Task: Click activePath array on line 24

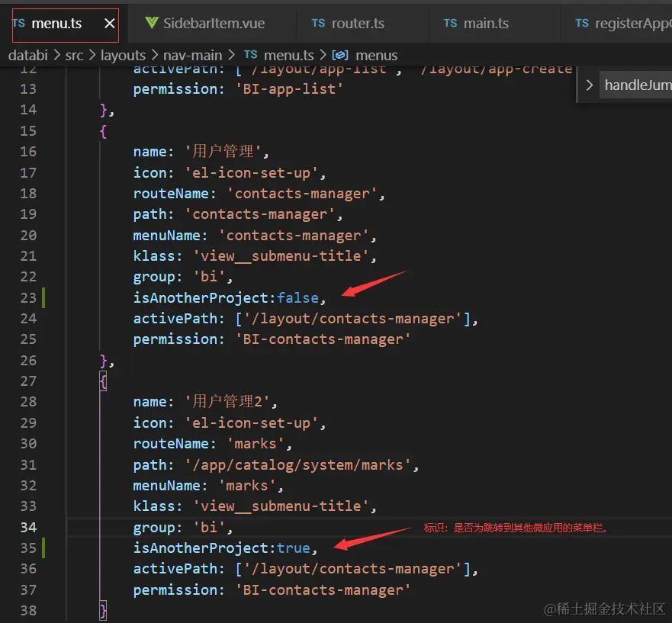Action: (353, 319)
